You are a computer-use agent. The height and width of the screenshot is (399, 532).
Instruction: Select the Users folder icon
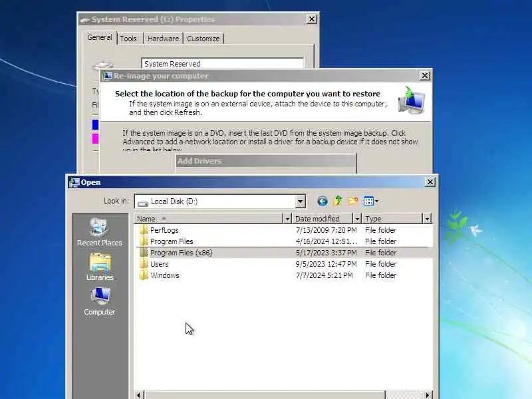[x=144, y=264]
